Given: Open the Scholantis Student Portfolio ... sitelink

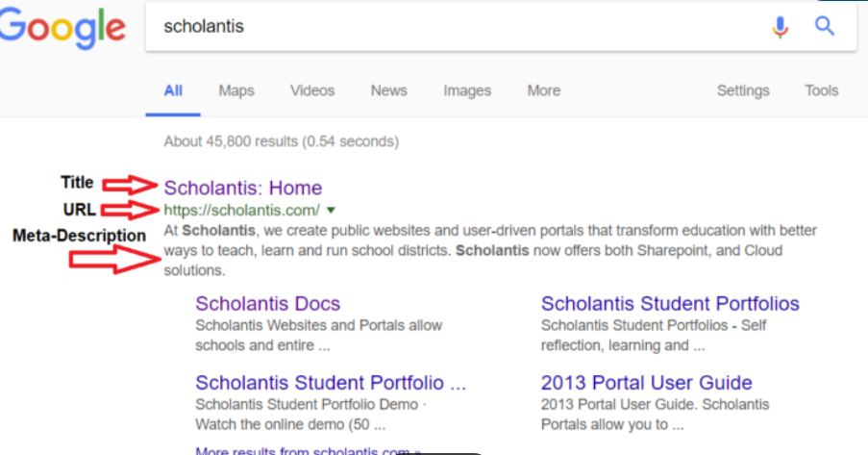Looking at the screenshot, I should 331,383.
